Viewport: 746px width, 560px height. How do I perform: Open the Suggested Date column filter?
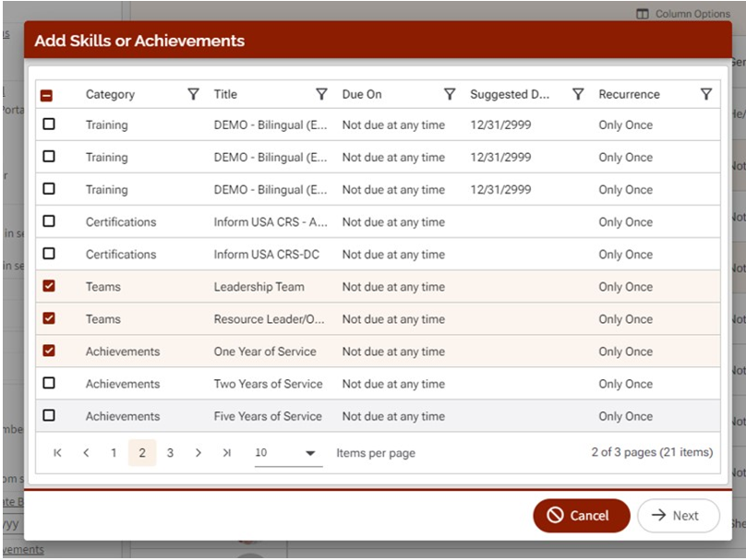pyautogui.click(x=578, y=94)
